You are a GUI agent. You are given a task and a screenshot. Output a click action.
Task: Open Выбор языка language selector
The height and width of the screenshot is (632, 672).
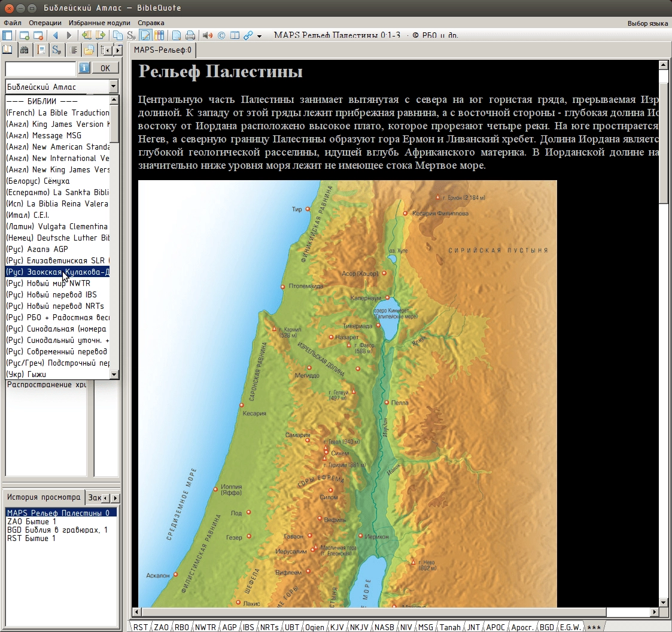[647, 23]
